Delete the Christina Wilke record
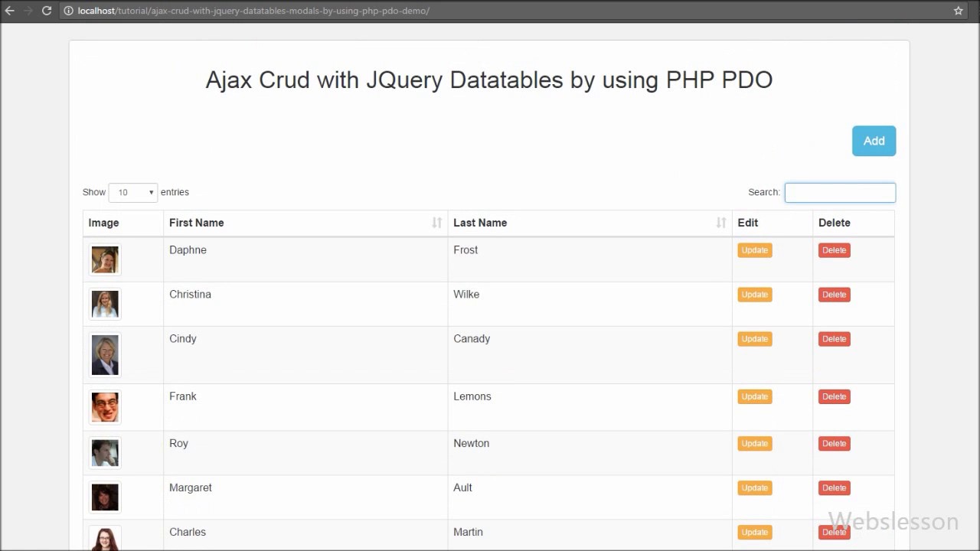 [x=834, y=295]
